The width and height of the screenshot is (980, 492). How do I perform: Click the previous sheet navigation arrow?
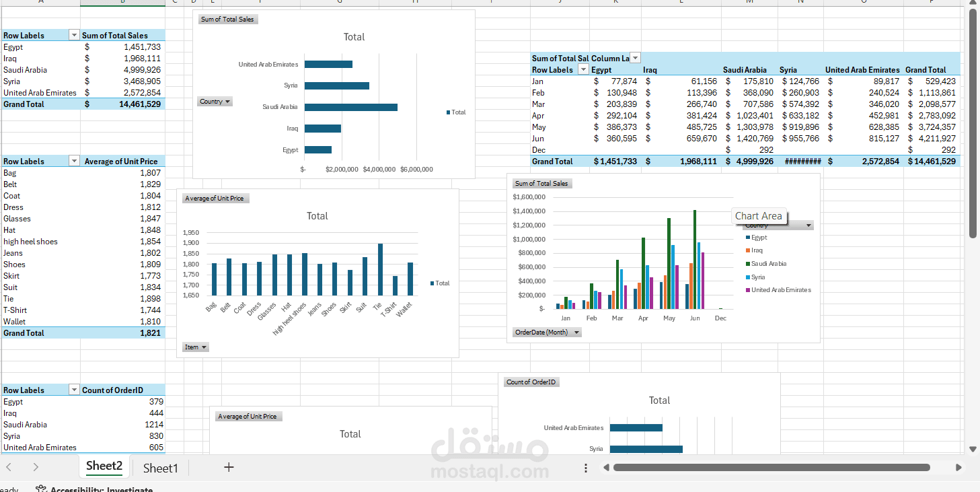pyautogui.click(x=9, y=467)
